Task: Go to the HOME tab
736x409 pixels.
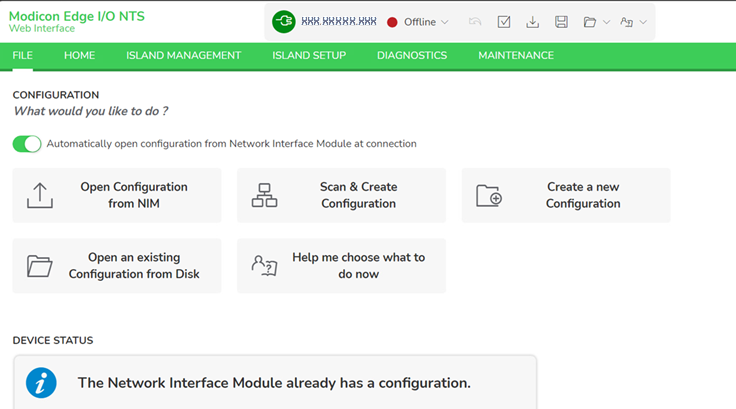Action: (x=79, y=55)
